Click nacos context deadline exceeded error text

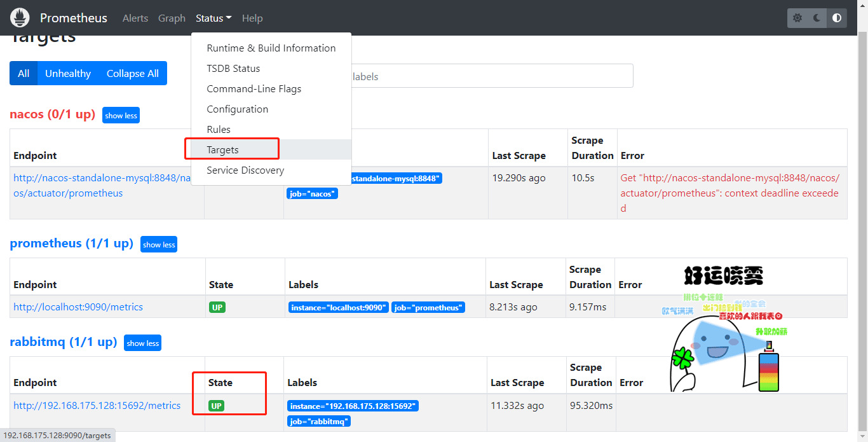click(730, 193)
